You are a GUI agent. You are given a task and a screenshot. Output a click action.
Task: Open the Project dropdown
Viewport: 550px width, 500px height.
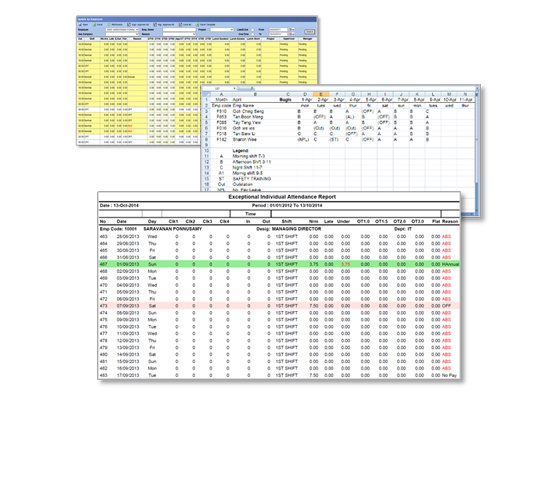[x=222, y=29]
